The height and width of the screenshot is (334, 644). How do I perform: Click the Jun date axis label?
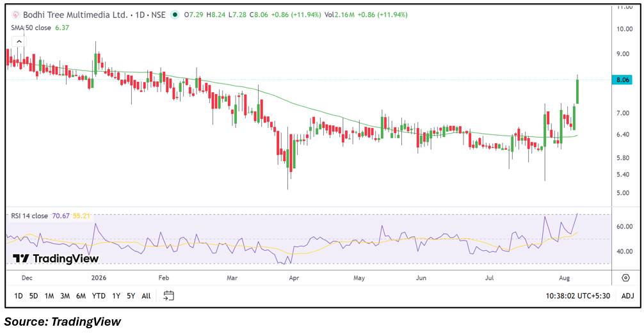tap(421, 278)
